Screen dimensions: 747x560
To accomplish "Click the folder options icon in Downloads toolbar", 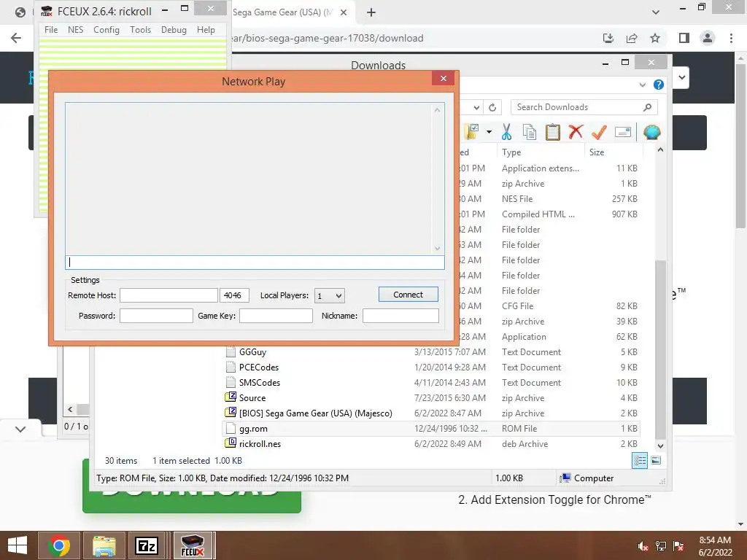I will pos(472,132).
